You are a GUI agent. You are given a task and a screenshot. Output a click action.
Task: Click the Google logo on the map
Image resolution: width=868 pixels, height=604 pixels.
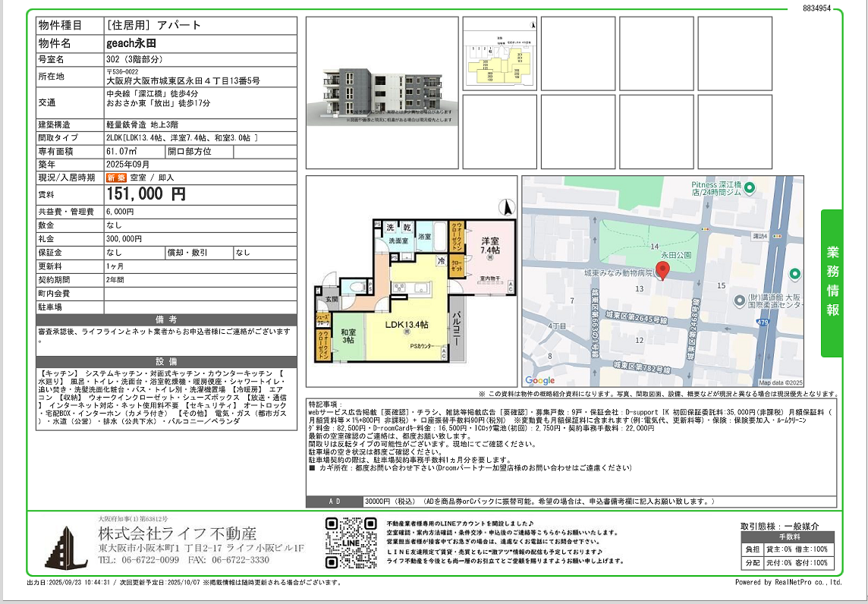540,380
